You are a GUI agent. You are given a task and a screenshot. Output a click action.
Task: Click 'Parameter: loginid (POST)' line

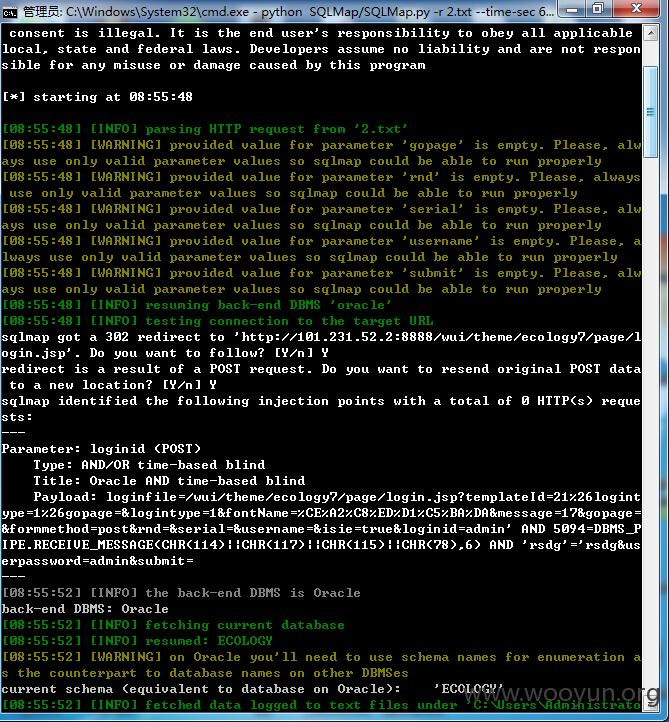[x=101, y=448]
